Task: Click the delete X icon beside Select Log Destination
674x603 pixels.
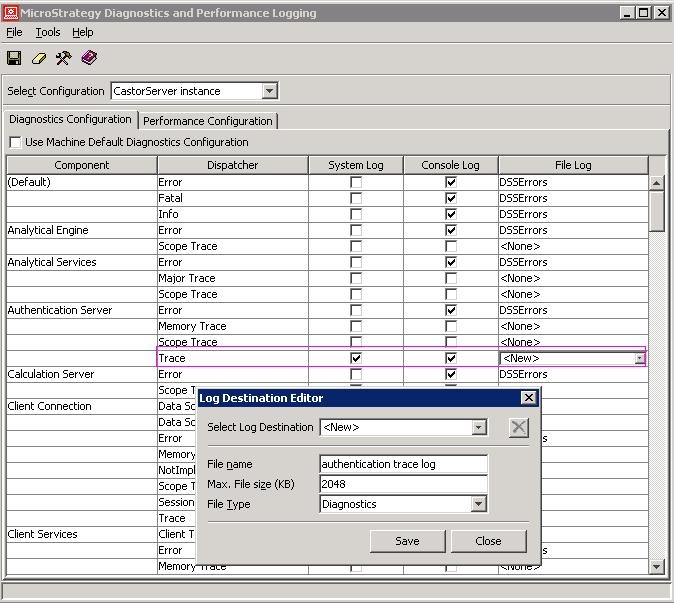Action: (x=518, y=428)
